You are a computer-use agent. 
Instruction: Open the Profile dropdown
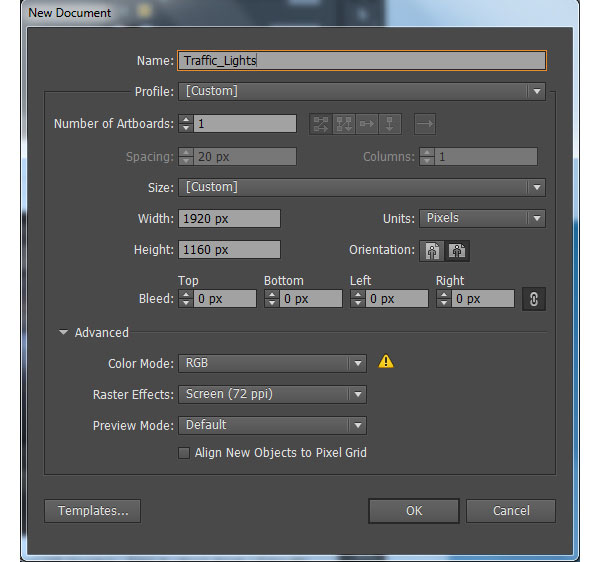(362, 91)
